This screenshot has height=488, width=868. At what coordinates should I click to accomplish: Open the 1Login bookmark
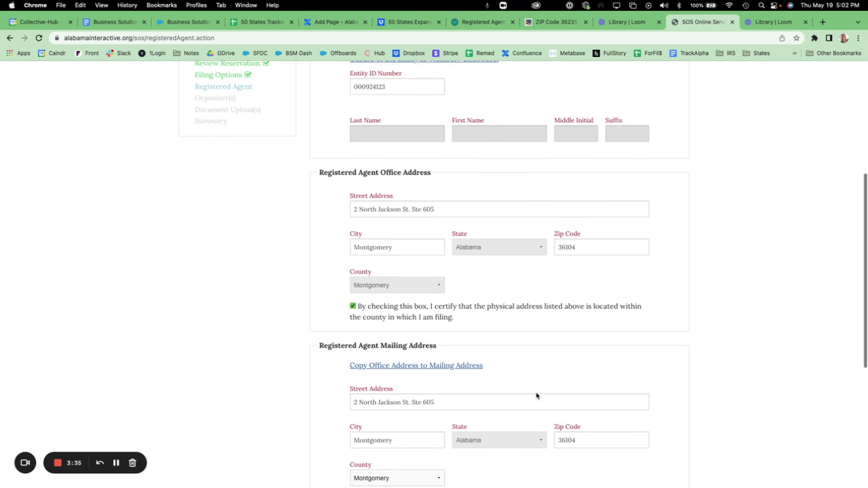(152, 53)
